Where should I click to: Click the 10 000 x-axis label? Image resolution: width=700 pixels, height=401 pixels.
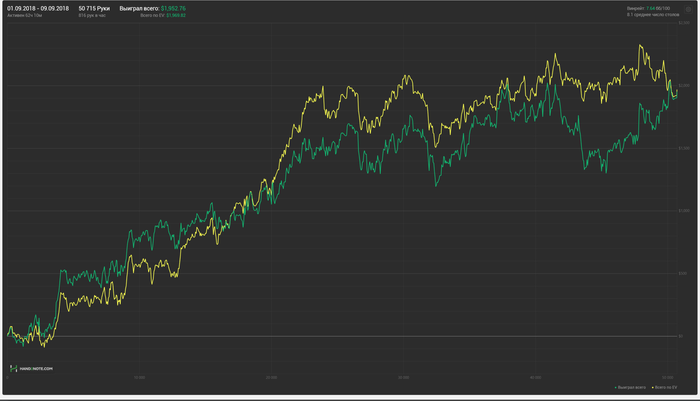coord(139,378)
